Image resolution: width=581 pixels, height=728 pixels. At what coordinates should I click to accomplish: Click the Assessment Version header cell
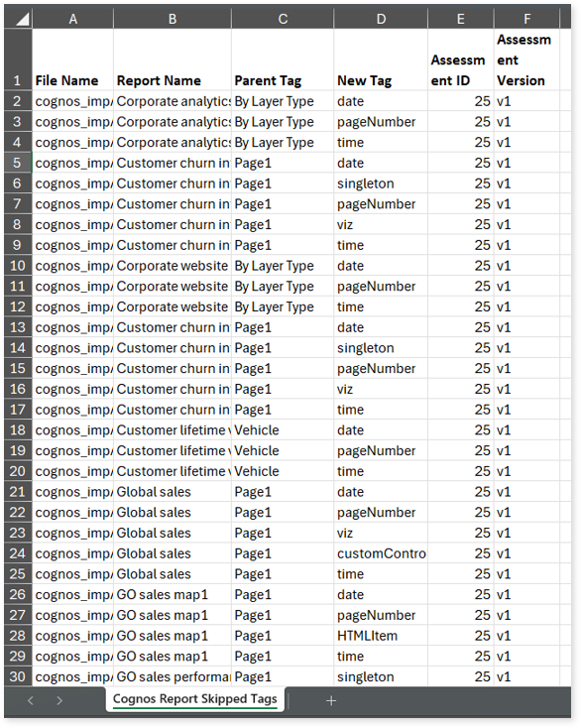click(527, 60)
